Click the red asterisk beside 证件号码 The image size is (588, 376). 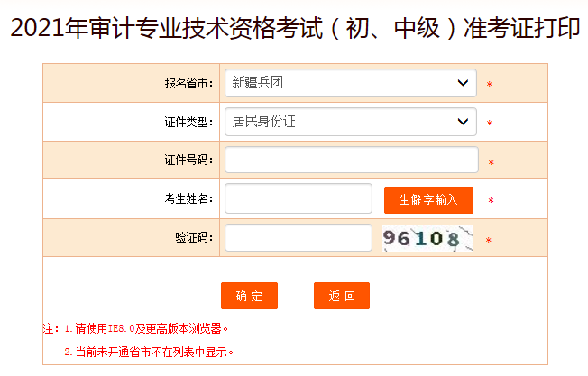click(491, 163)
